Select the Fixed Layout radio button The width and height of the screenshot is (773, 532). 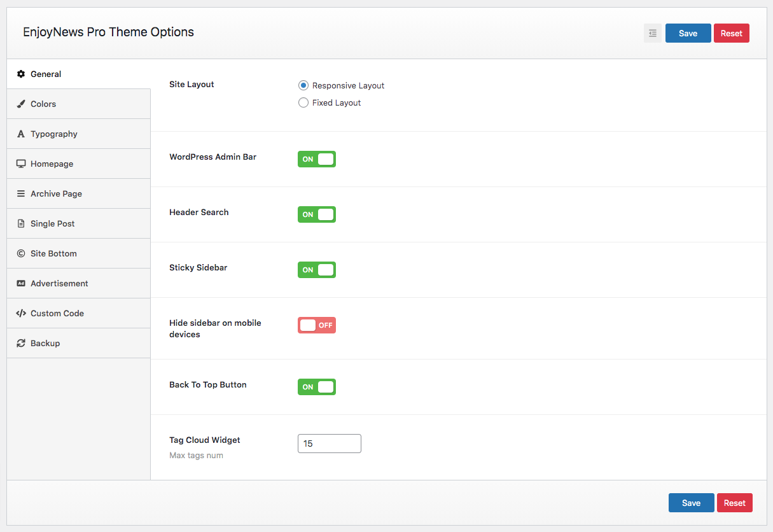coord(303,102)
